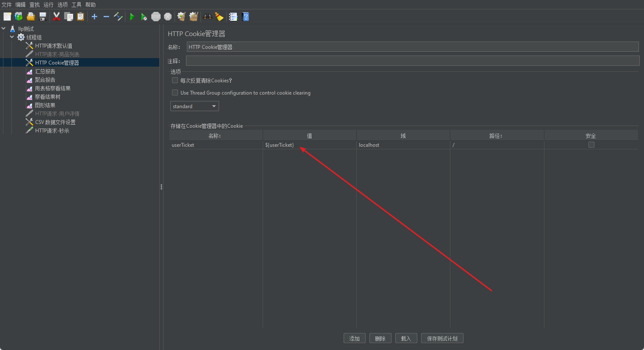
Task: Click the / path cell
Action: tap(497, 145)
